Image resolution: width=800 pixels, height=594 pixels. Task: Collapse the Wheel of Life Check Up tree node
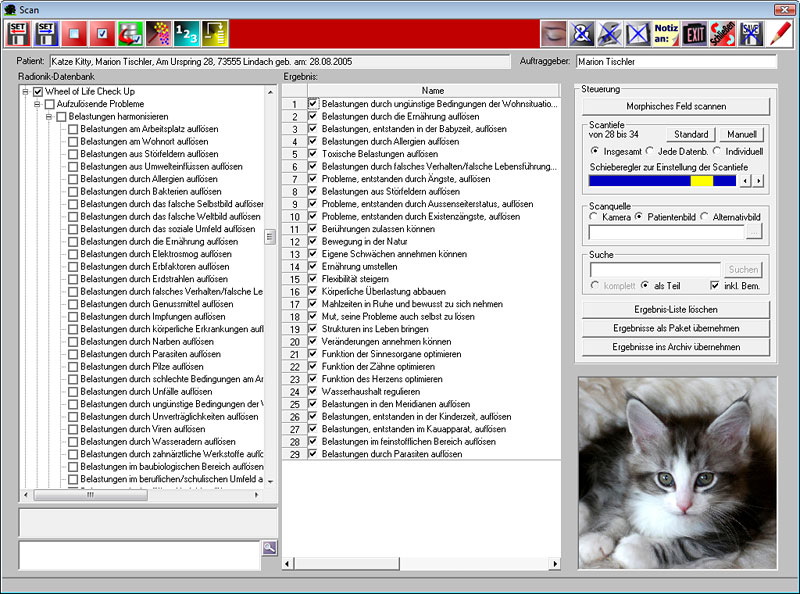25,92
